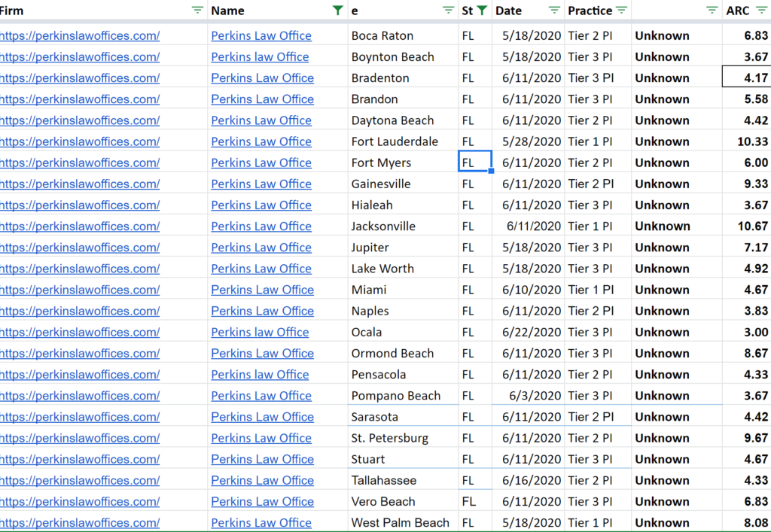Open the filter above the Unknown column

point(712,11)
